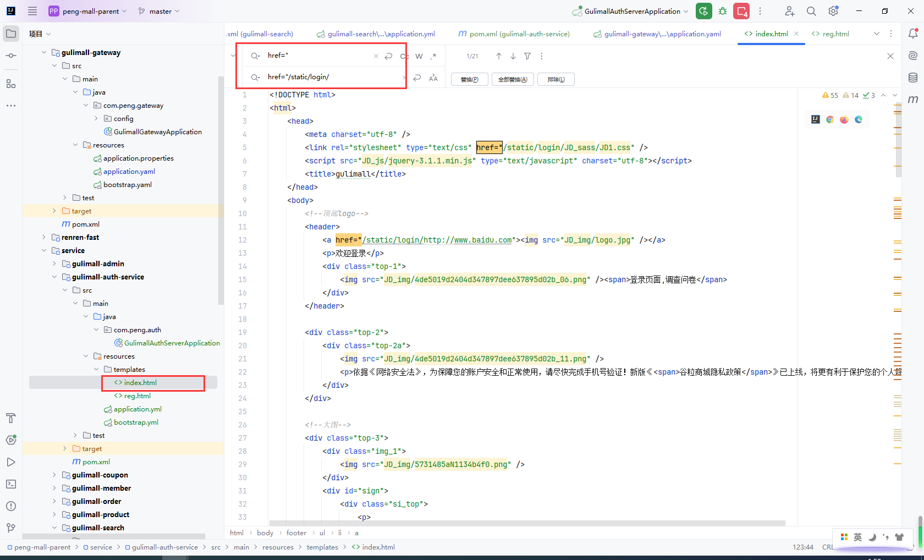Click the 排除(L) exclude button
Image resolution: width=924 pixels, height=560 pixels.
tap(556, 79)
